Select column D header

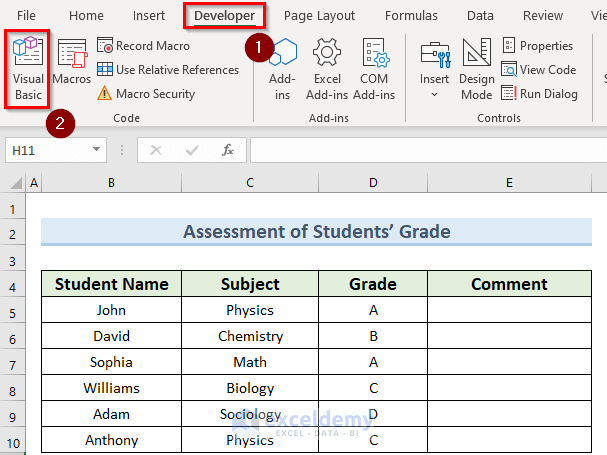pos(373,183)
